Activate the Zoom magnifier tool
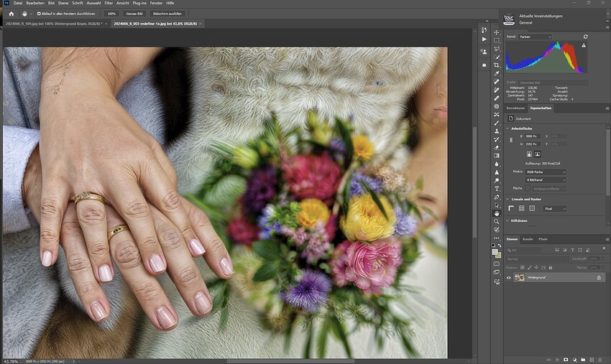The image size is (611, 364). (x=496, y=222)
